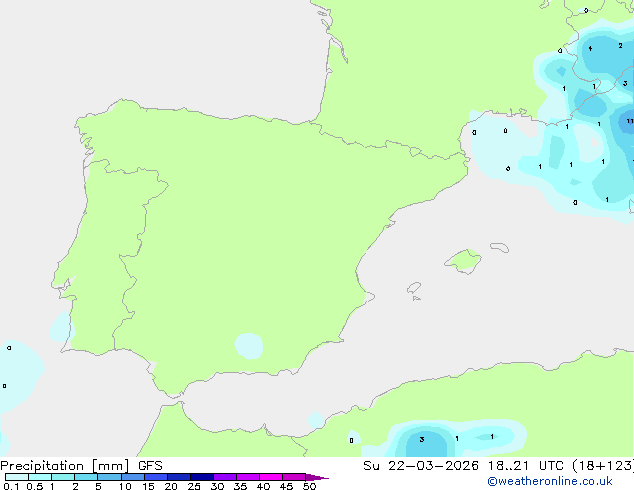Open the weatheronline.co.uk copyright link
The height and width of the screenshot is (490, 634).
click(x=550, y=481)
